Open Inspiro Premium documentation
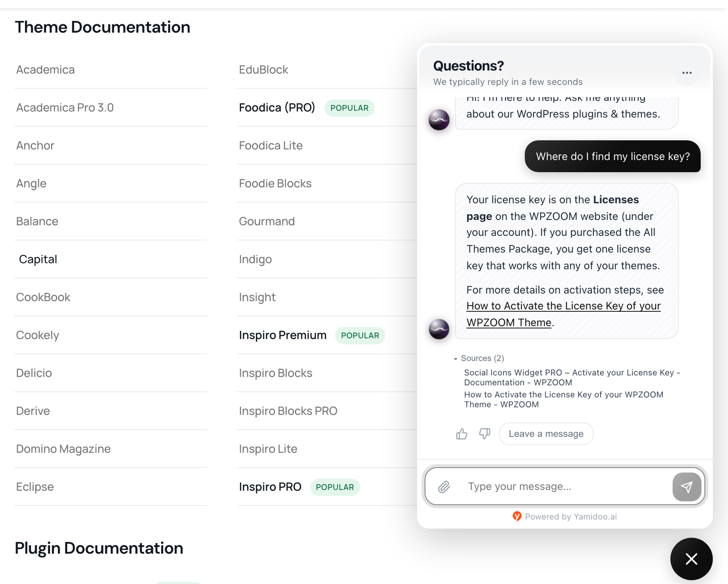This screenshot has width=728, height=584. pos(283,335)
